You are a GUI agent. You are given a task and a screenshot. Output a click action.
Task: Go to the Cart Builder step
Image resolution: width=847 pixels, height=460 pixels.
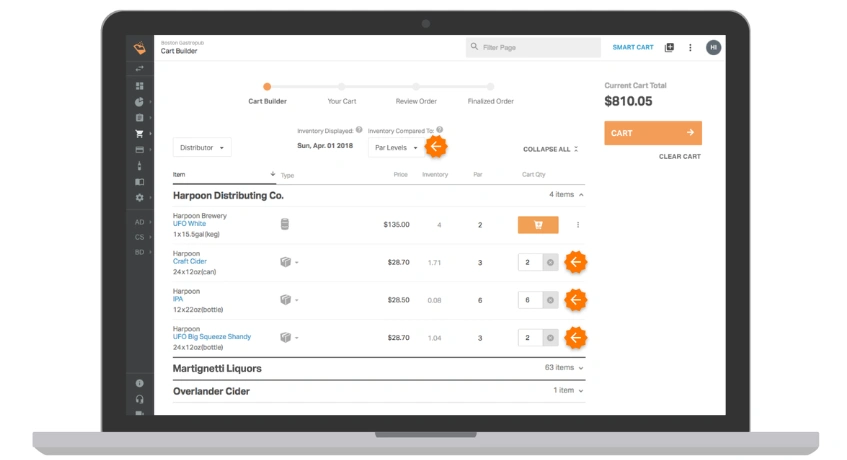267,101
